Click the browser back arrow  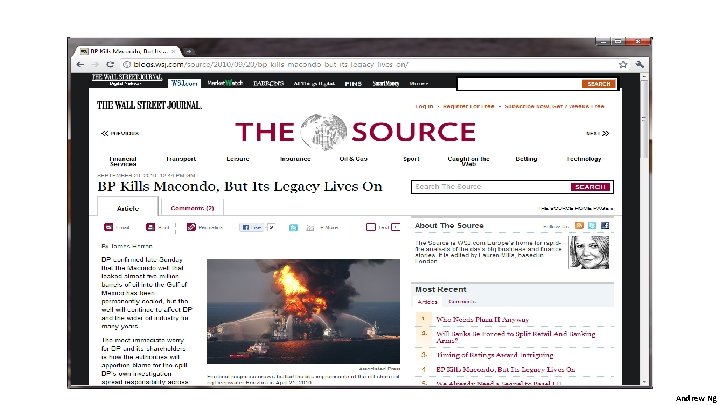coord(80,65)
